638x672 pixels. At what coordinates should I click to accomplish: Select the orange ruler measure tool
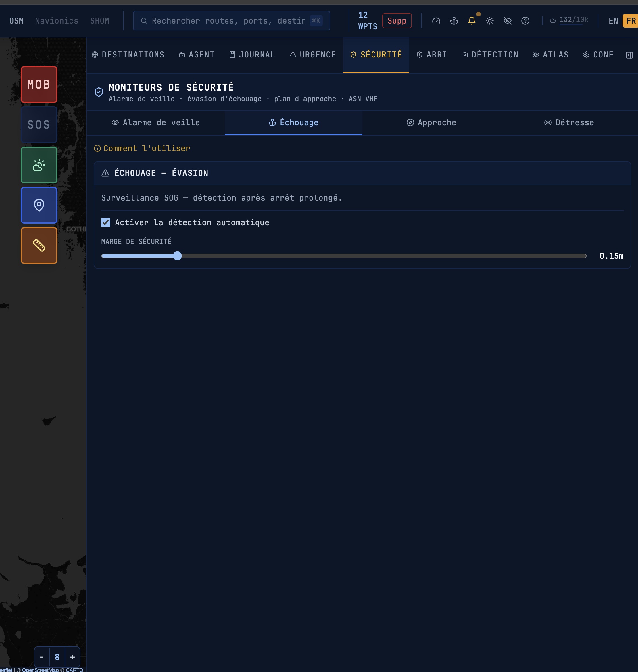pyautogui.click(x=39, y=245)
